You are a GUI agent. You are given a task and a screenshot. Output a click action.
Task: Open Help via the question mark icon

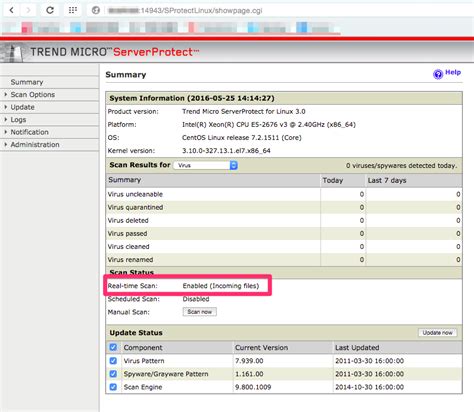coord(438,74)
